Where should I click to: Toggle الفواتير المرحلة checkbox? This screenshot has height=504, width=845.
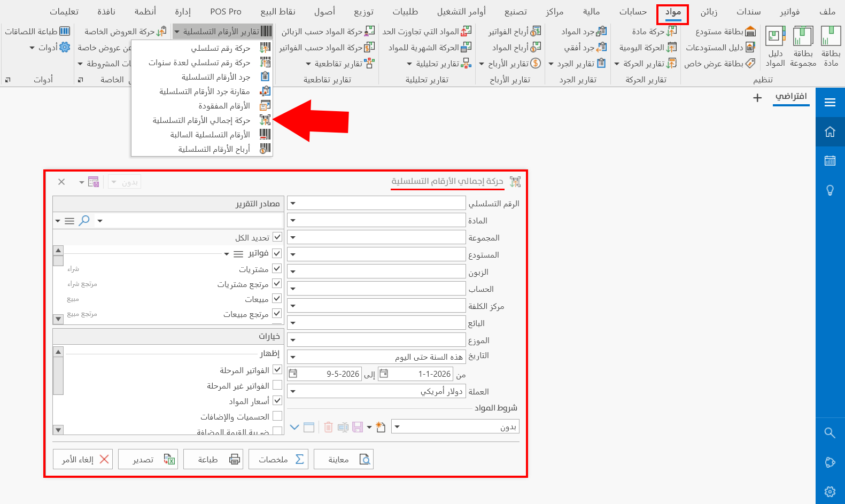pyautogui.click(x=277, y=369)
